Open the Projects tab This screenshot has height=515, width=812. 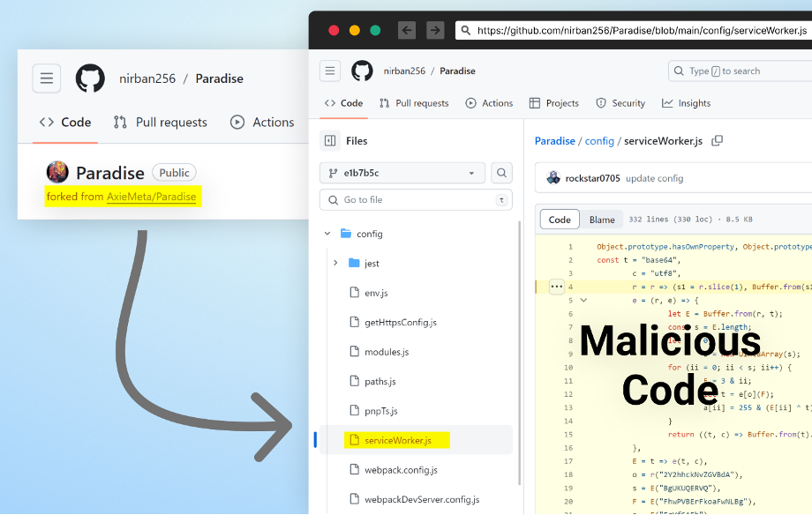553,103
